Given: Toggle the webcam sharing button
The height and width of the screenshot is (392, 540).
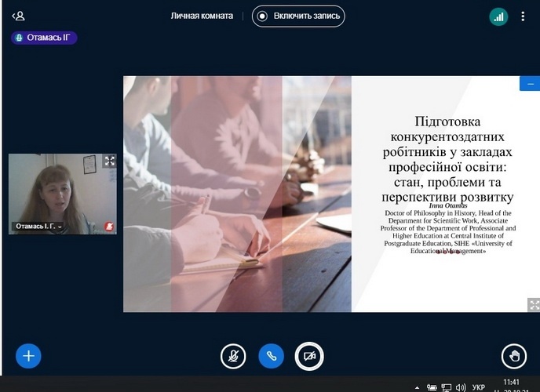Looking at the screenshot, I should coord(309,356).
